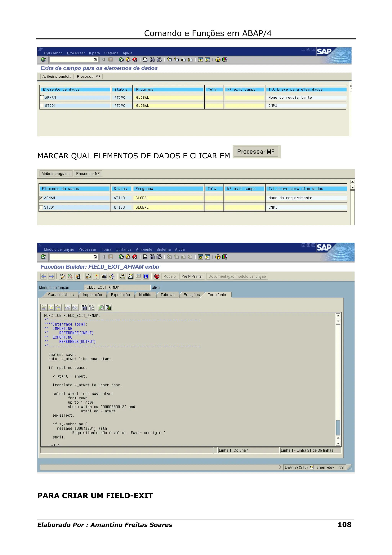392x555 pixels.
Task: Click the red STOP breakpoint icon
Action: click(157, 276)
